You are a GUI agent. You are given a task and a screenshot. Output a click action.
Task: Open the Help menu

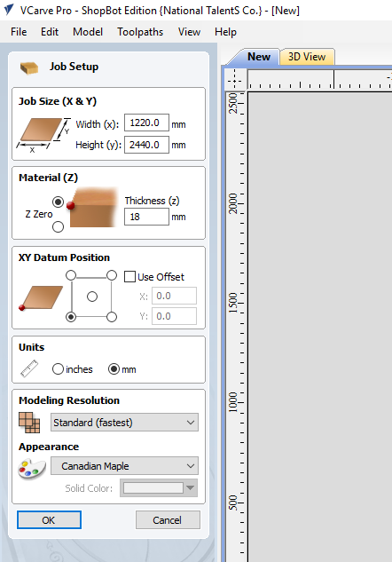pyautogui.click(x=225, y=32)
